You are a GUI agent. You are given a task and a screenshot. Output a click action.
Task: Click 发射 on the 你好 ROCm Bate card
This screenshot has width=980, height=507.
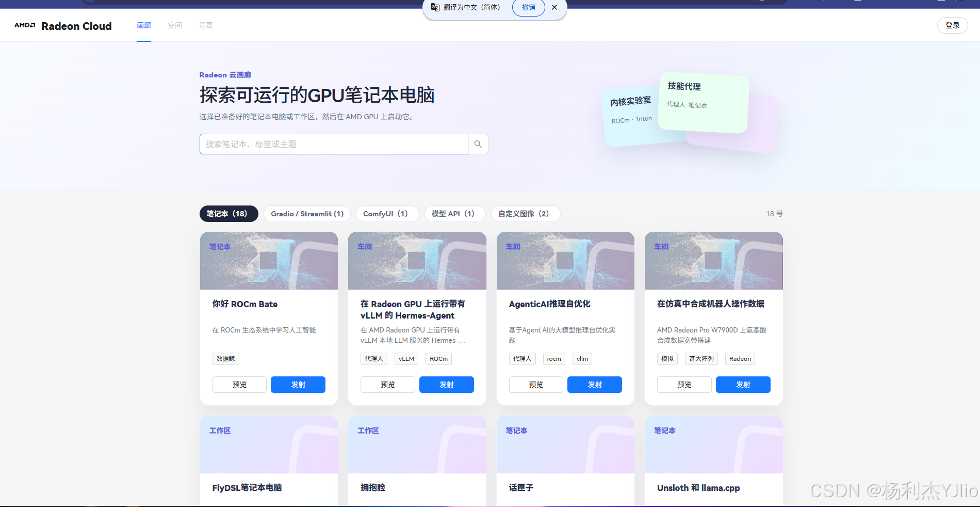pyautogui.click(x=298, y=385)
